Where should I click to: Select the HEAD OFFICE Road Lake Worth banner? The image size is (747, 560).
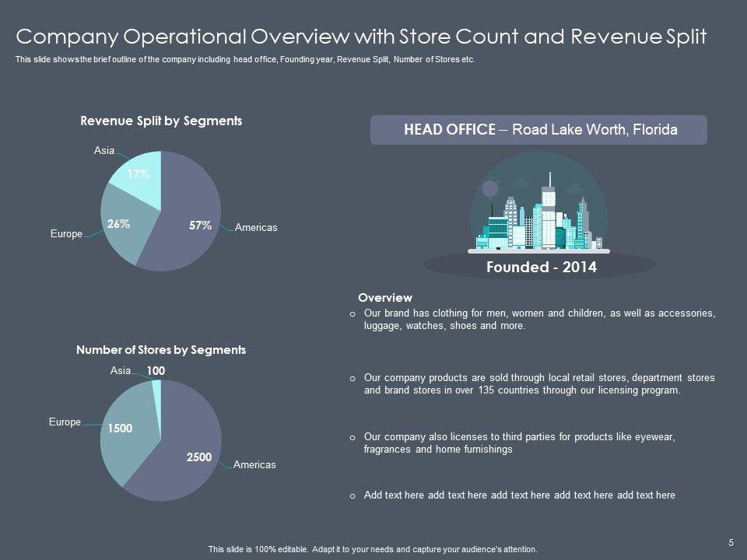(538, 130)
